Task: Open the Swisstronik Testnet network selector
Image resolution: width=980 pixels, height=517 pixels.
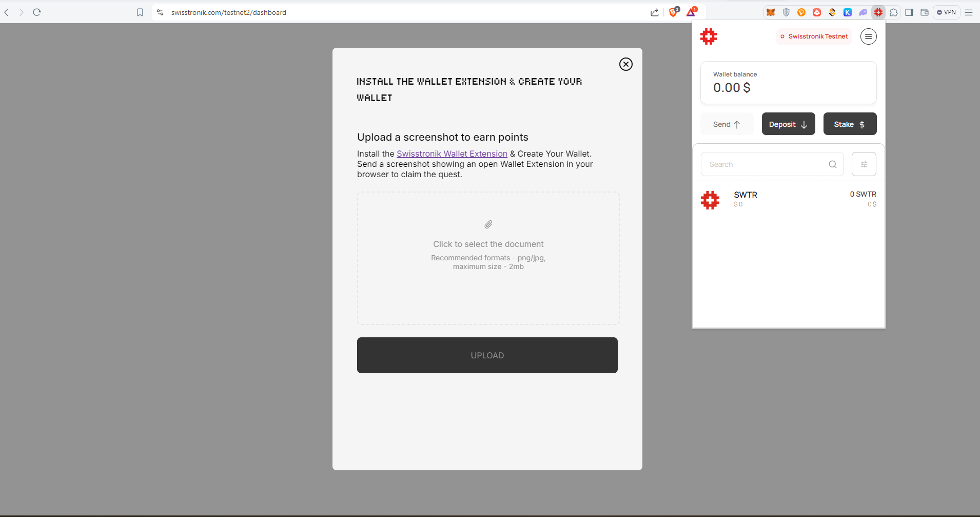Action: coord(814,36)
